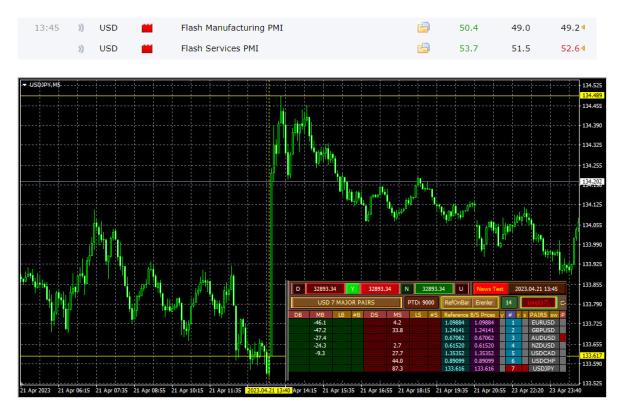Click the revision arrow next to 52.6
This screenshot has height=416, width=625.
click(x=583, y=48)
